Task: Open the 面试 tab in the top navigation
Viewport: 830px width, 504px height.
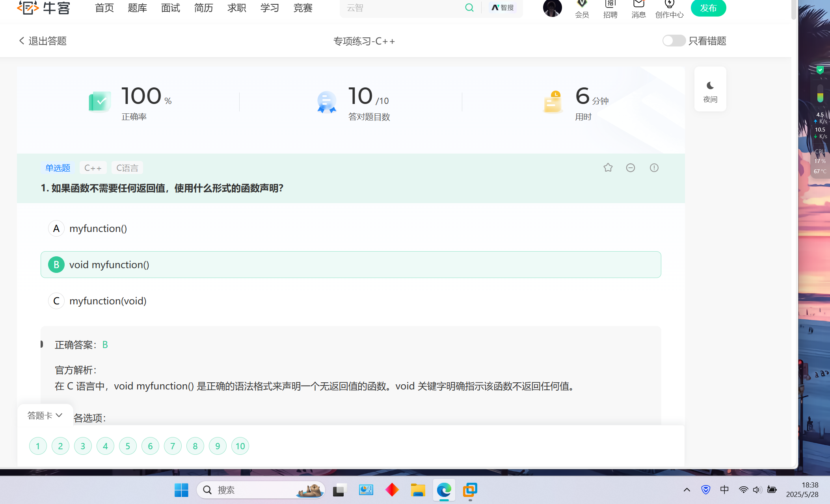Action: [170, 8]
